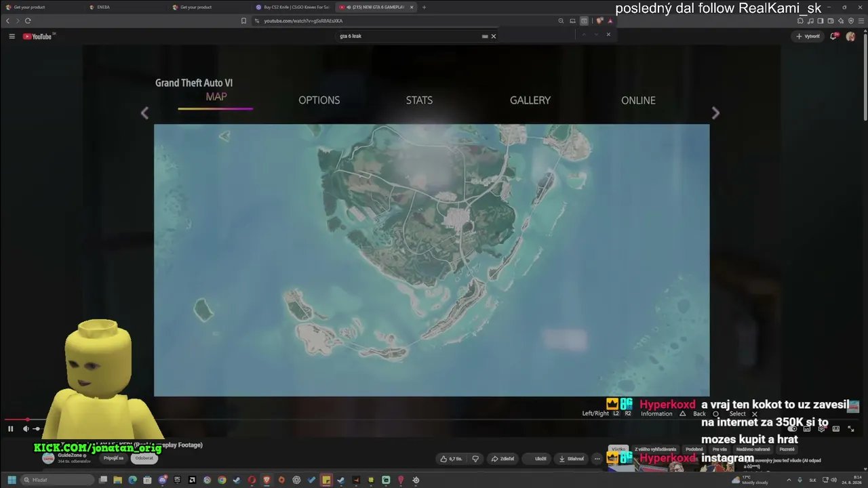Enter fullscreen video mode
This screenshot has width=868, height=488.
851,428
